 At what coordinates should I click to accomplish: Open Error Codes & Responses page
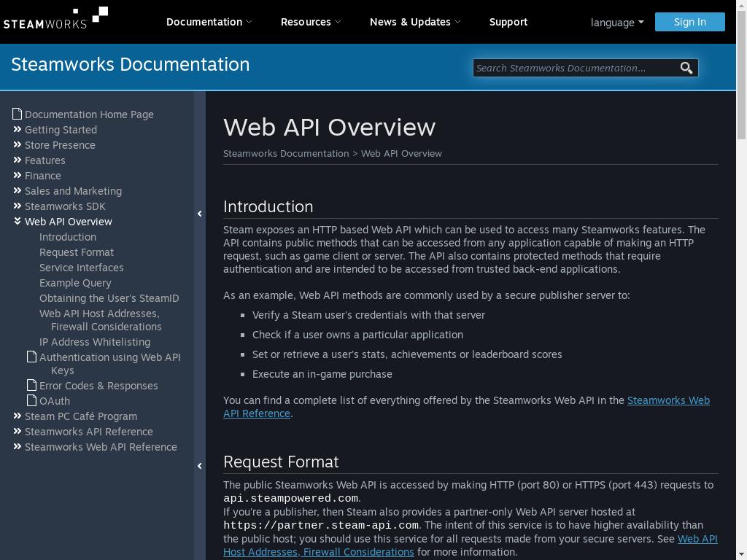pos(98,386)
